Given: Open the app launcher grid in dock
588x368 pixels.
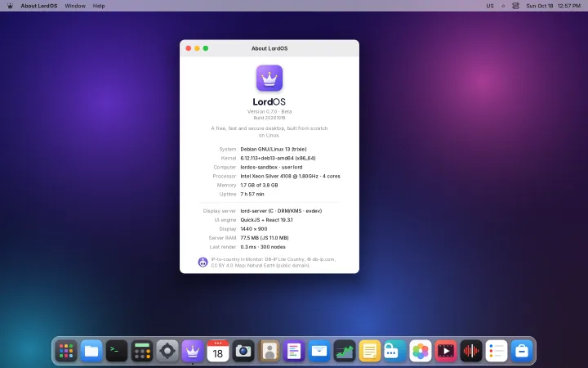Looking at the screenshot, I should point(66,351).
